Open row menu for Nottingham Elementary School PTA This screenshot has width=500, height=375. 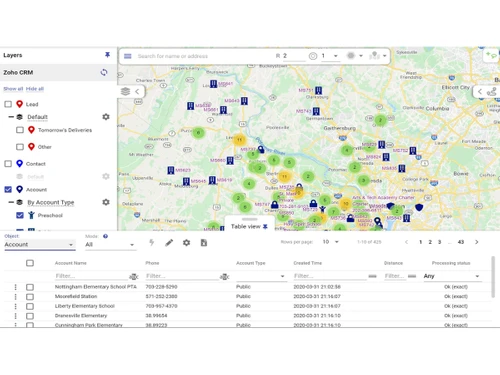pyautogui.click(x=15, y=287)
